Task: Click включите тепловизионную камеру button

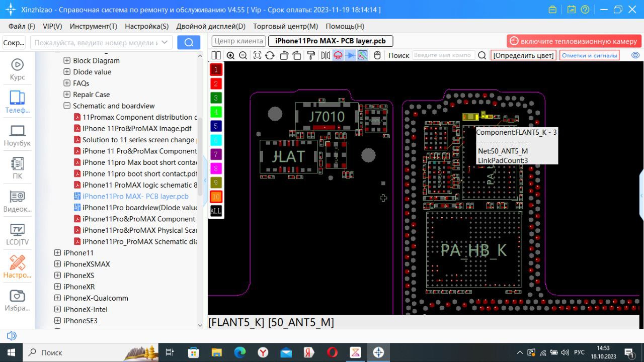Action: (574, 41)
